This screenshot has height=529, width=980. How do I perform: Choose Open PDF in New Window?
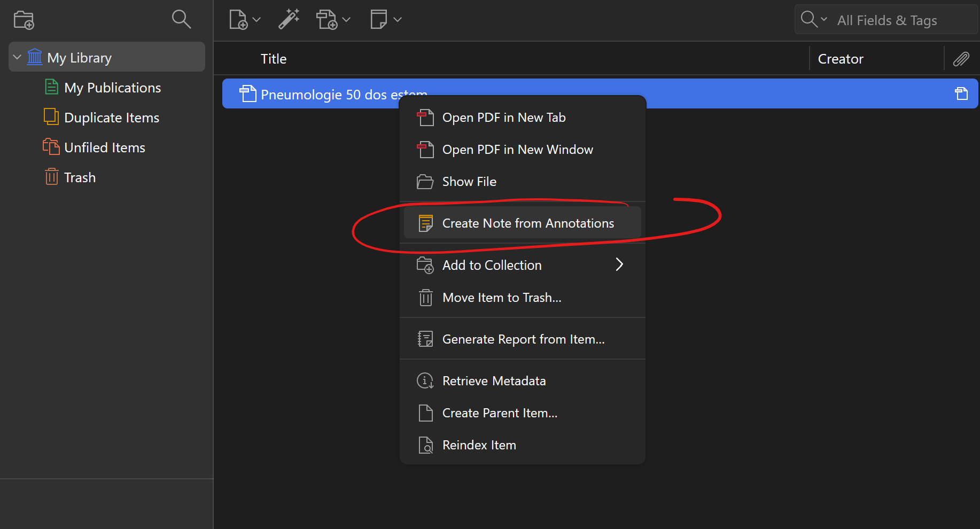(x=523, y=150)
